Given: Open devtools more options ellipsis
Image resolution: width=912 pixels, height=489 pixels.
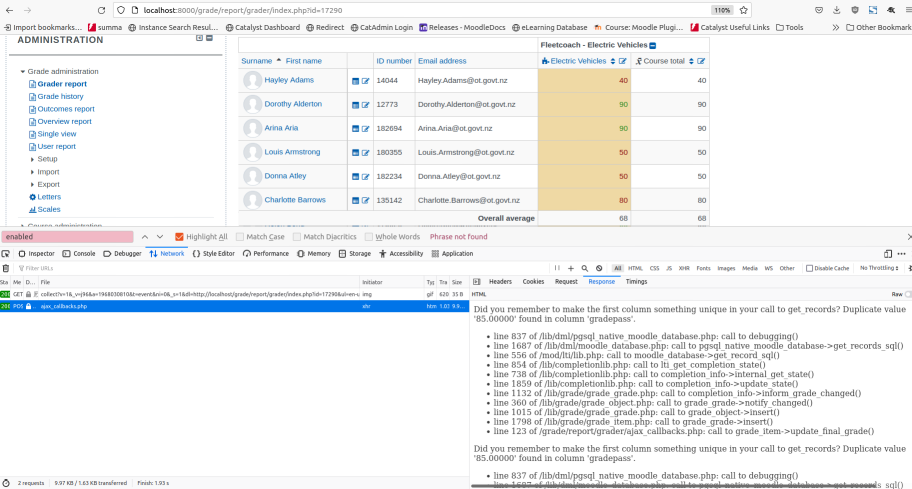Looking at the screenshot, I should (902, 254).
